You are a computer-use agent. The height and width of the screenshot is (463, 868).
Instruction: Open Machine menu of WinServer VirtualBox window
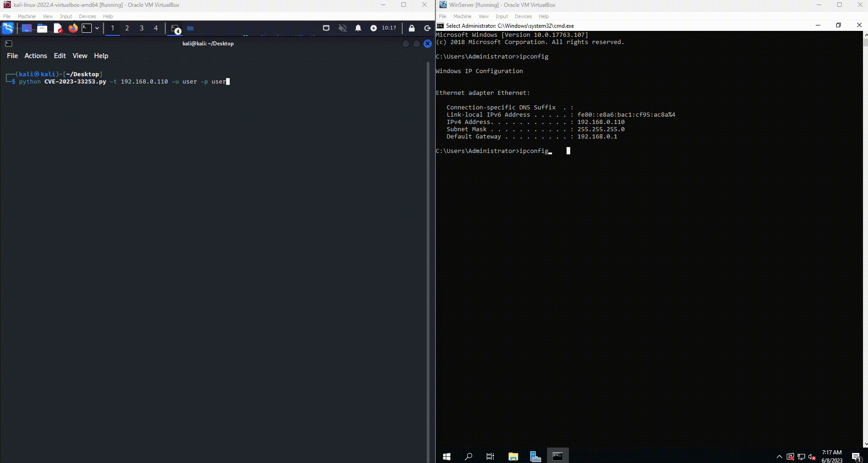click(462, 16)
